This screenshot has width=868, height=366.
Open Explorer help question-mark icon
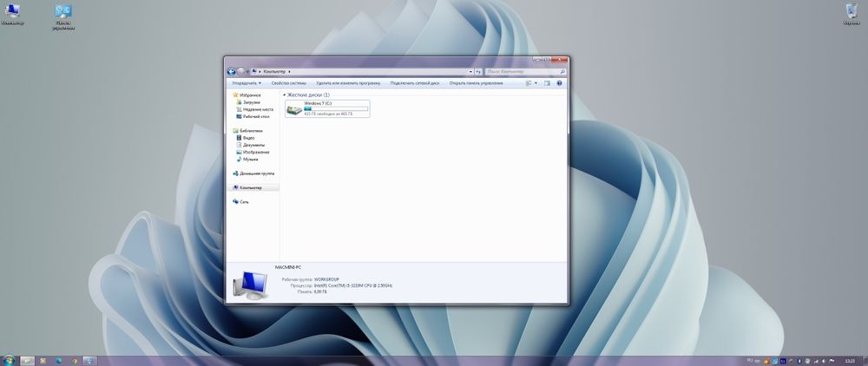click(x=559, y=83)
